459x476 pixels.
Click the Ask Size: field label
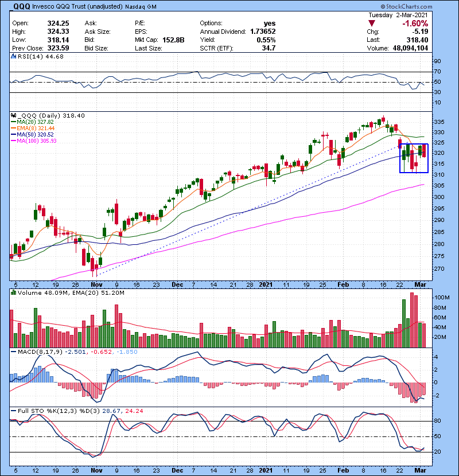click(x=98, y=32)
